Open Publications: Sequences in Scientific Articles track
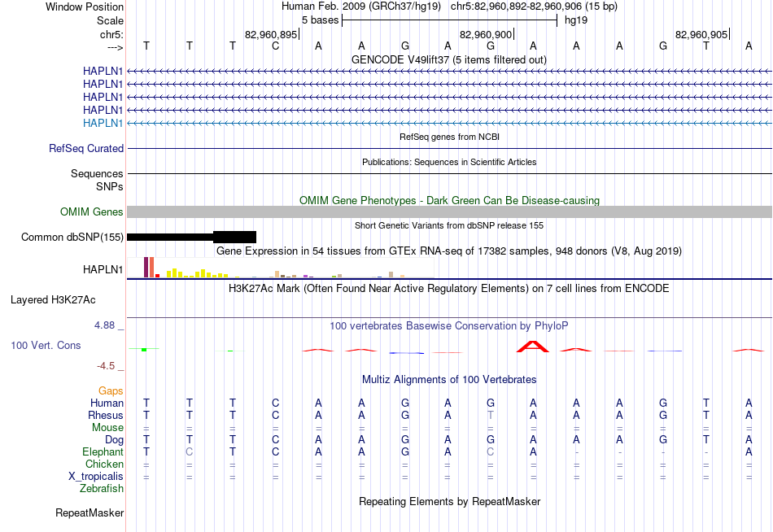 click(449, 162)
